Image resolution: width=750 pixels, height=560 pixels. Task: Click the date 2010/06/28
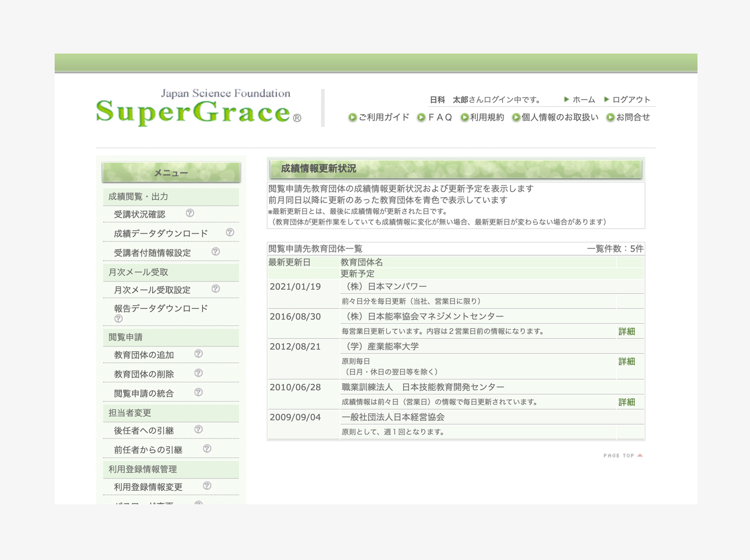pyautogui.click(x=295, y=387)
